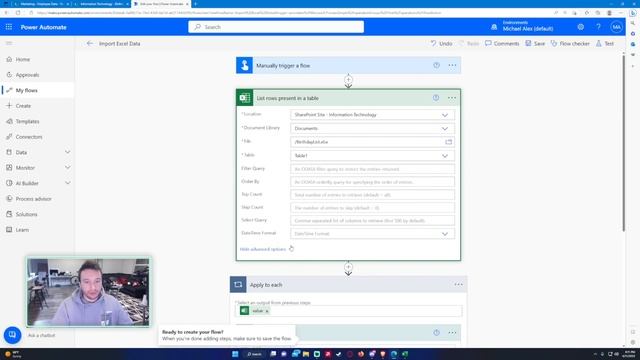Click the Approvals icon in the sidebar

tap(9, 75)
